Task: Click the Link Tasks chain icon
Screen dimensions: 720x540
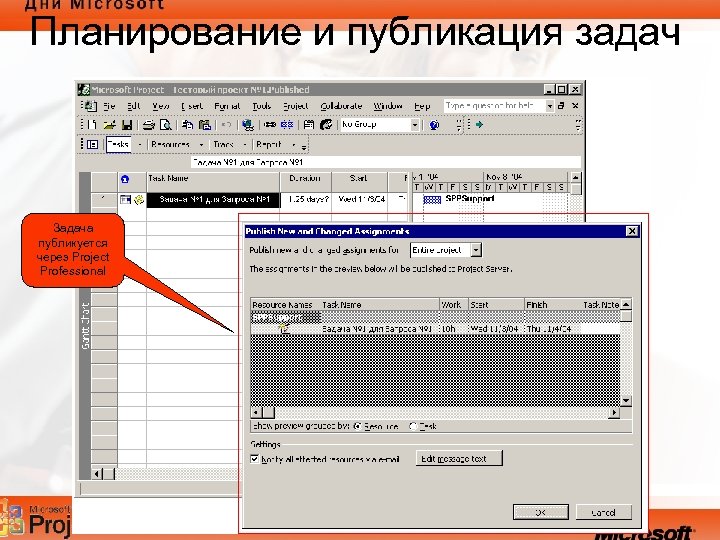Action: pos(270,124)
